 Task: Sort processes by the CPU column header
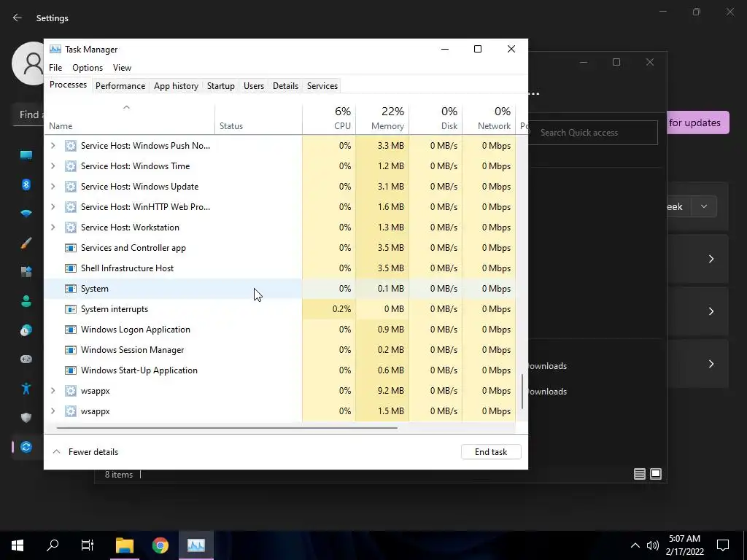329,118
